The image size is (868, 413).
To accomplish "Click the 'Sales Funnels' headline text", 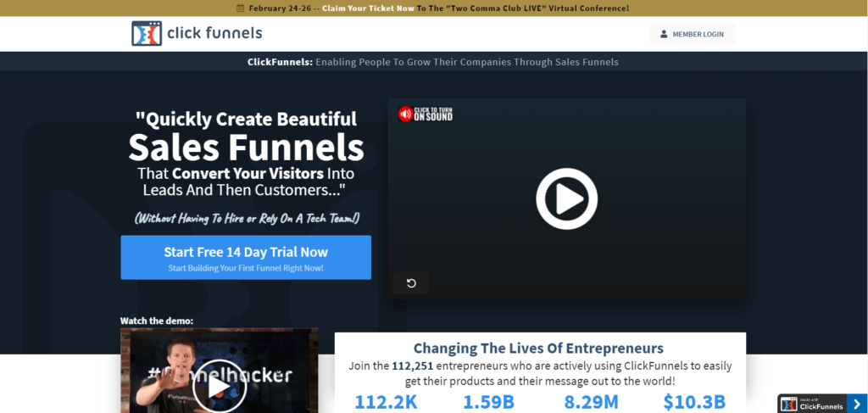I will click(246, 147).
